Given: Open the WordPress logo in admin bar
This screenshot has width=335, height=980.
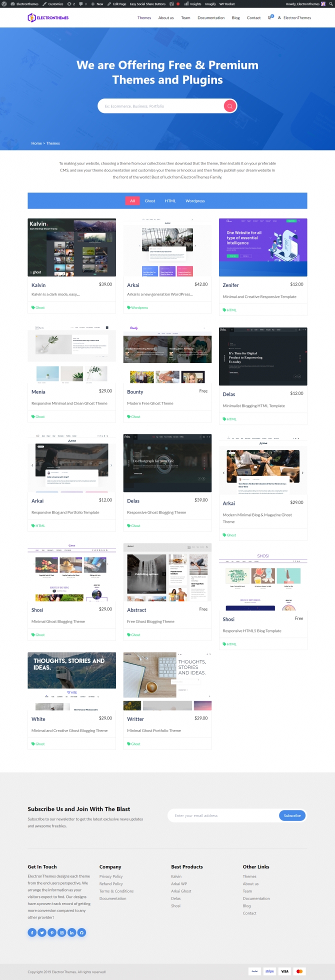Looking at the screenshot, I should pos(4,3).
